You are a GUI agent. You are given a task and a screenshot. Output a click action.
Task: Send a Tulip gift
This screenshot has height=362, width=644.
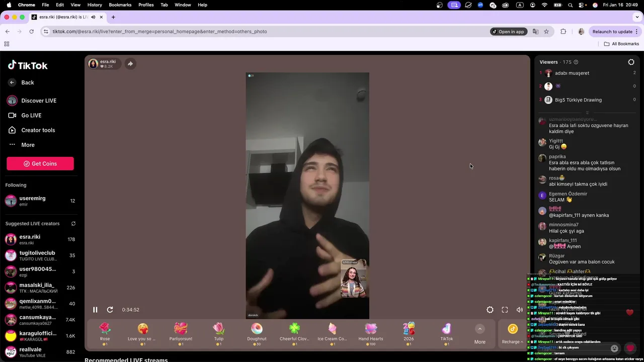219,333
